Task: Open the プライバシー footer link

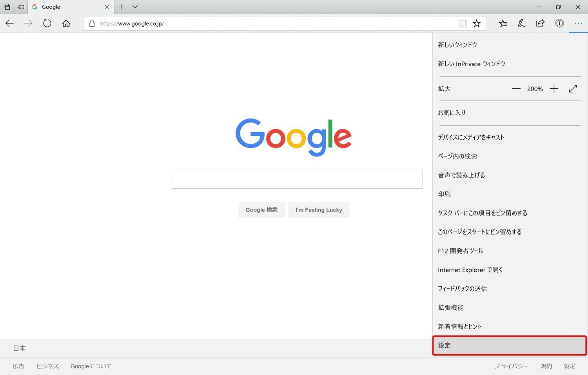Action: click(511, 366)
